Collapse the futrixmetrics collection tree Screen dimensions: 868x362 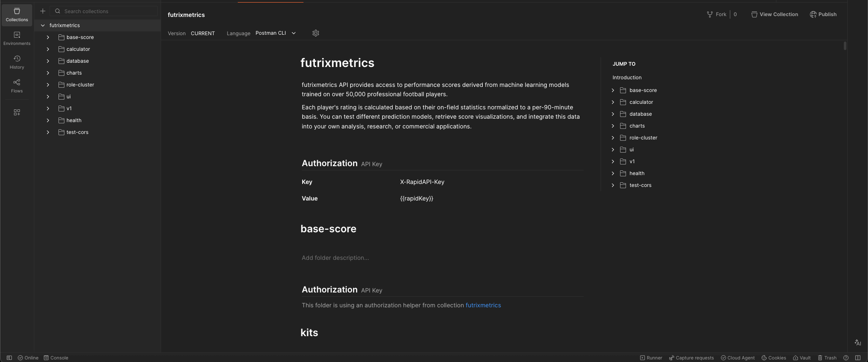click(43, 25)
